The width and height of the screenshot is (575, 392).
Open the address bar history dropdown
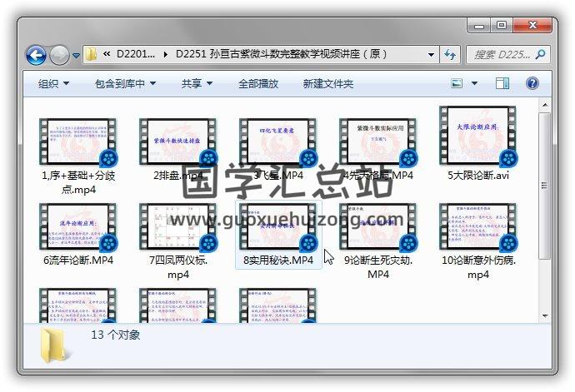[431, 55]
